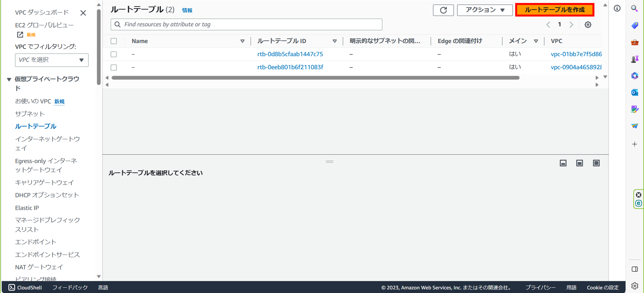Select checkbox for rtb-0d8b5cfaab1447c75

tap(114, 54)
